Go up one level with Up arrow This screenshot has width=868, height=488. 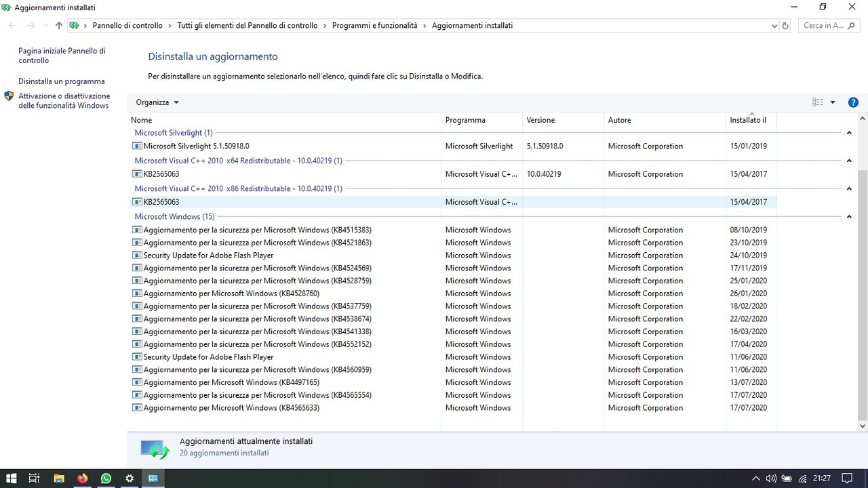point(59,26)
